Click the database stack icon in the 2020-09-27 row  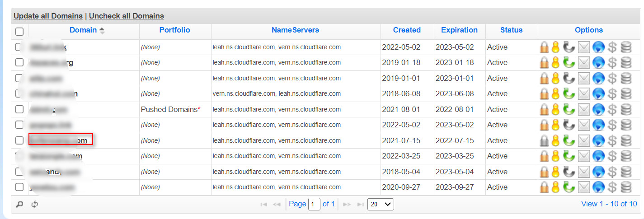point(626,187)
